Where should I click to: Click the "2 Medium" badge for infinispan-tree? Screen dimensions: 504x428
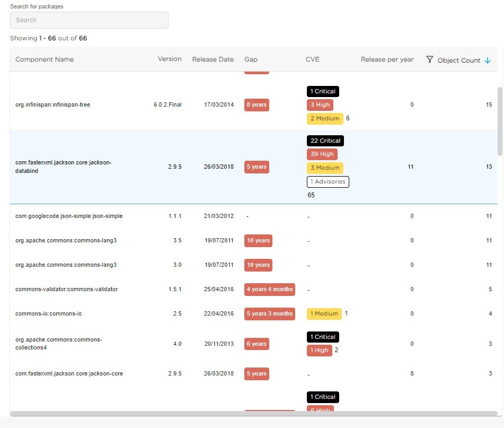tap(324, 118)
